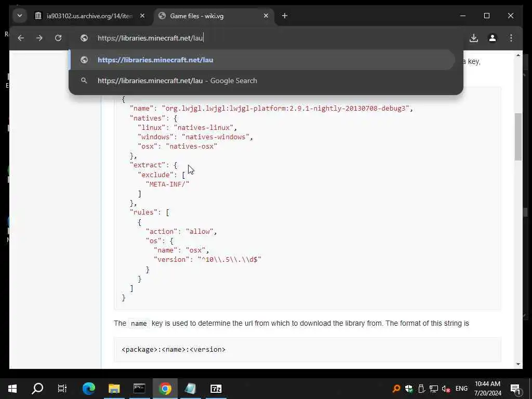Click the lwjgl-platform name string line
Screen dimensions: 532x399
pos(271,109)
